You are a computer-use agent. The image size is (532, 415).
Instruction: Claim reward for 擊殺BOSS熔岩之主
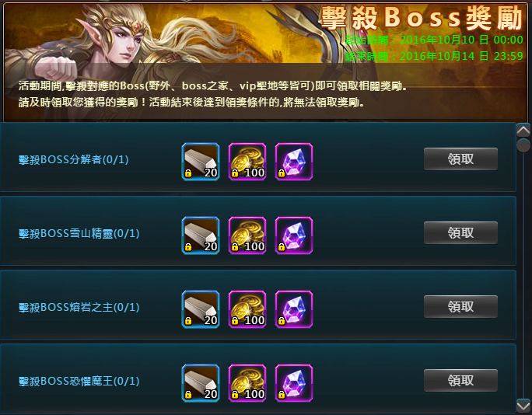coord(460,306)
